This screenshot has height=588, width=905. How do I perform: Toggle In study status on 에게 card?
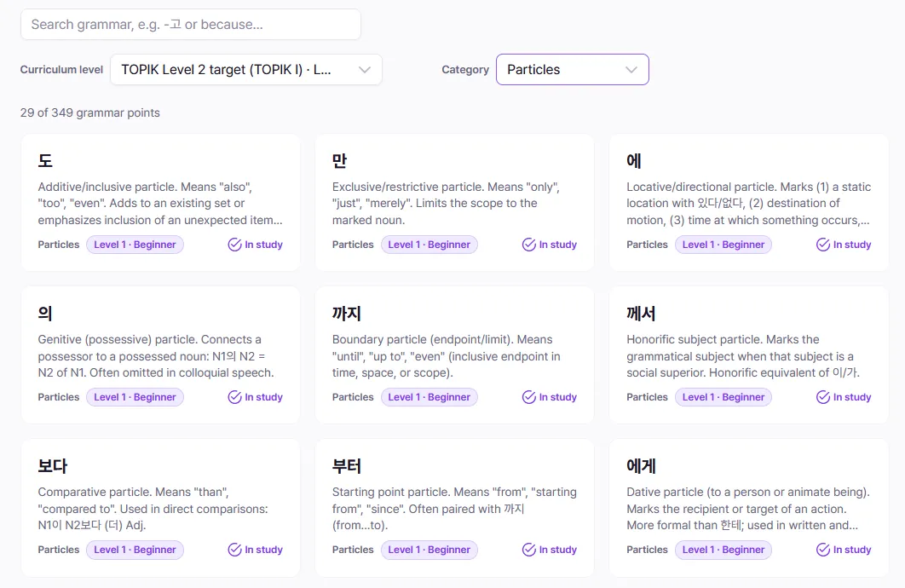tap(844, 550)
